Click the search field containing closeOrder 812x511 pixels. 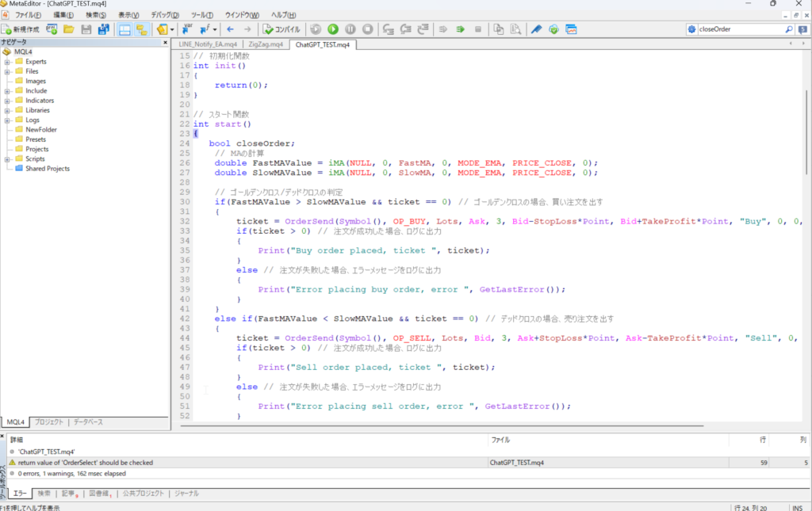(740, 29)
